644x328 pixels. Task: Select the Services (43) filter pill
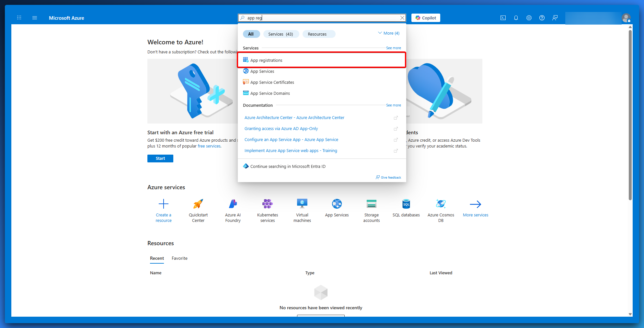pos(281,34)
